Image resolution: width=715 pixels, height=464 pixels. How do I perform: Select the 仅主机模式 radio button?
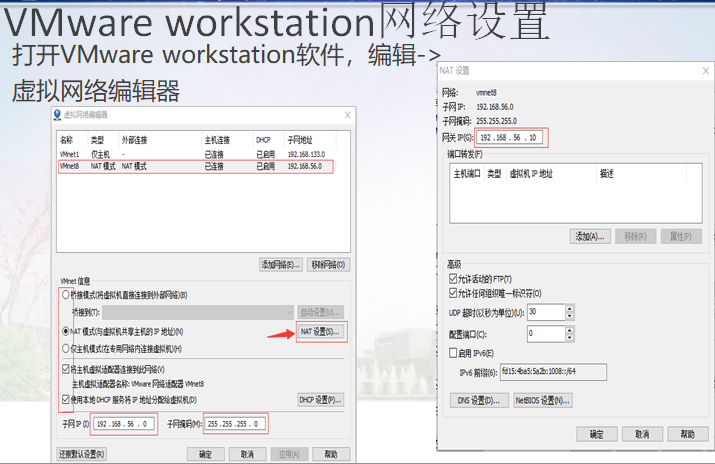coord(66,349)
